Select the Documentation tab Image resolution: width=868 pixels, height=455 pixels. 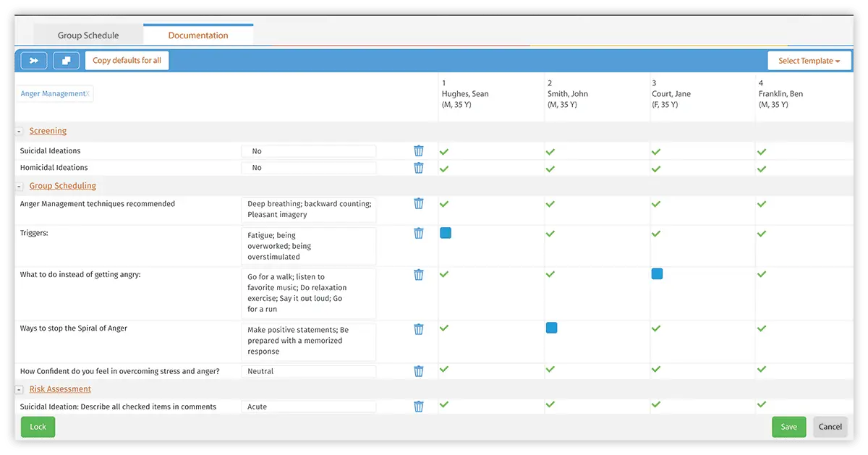pos(198,35)
